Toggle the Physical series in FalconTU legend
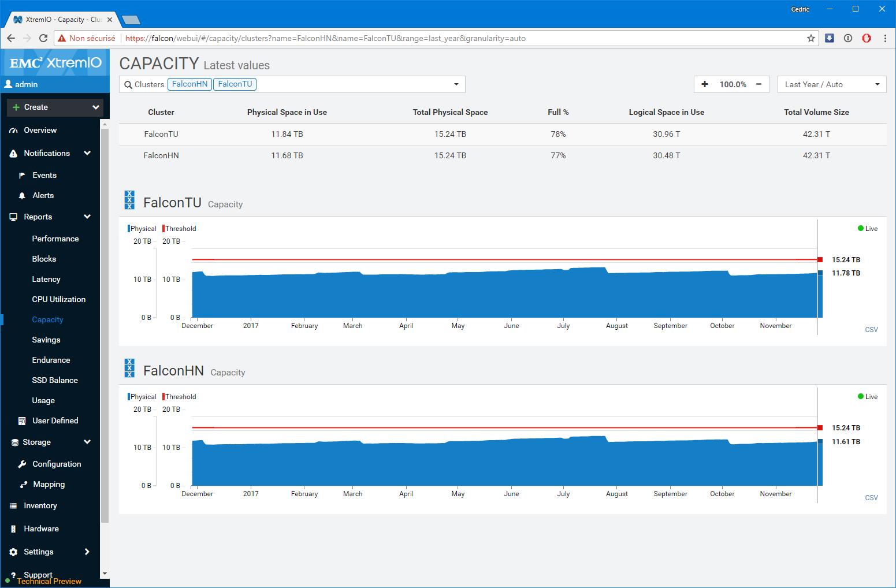Screen dimensions: 896x588 142,229
